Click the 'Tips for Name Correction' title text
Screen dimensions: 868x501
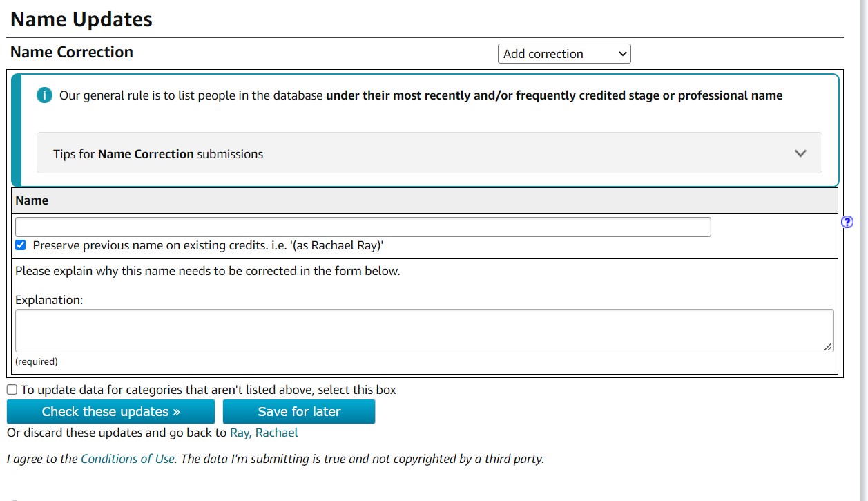(158, 154)
